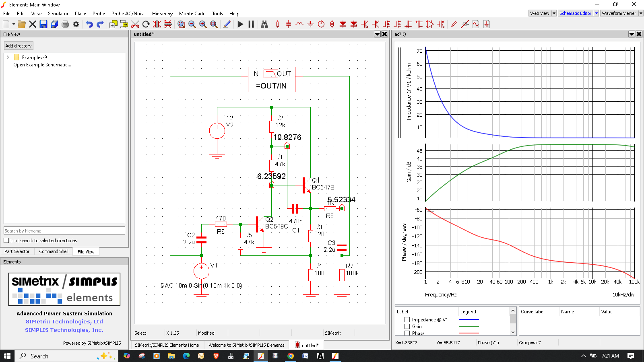The width and height of the screenshot is (644, 362).
Task: Undo the last action
Action: tap(89, 24)
